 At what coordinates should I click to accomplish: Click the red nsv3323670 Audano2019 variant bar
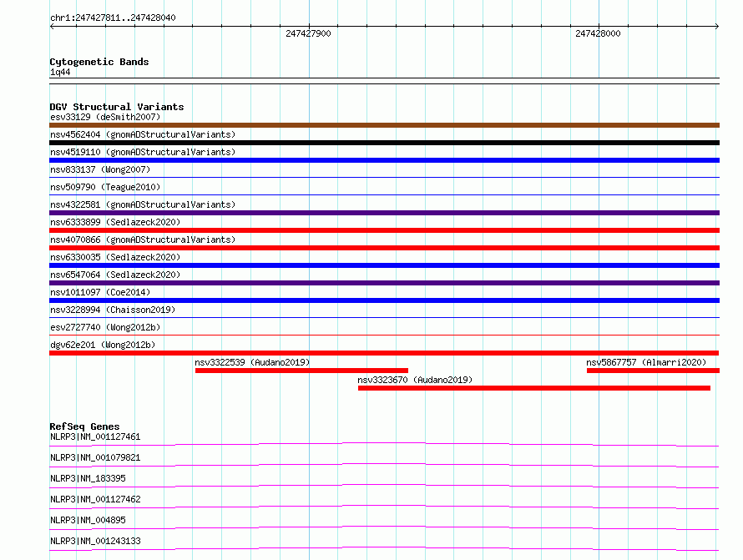[533, 388]
